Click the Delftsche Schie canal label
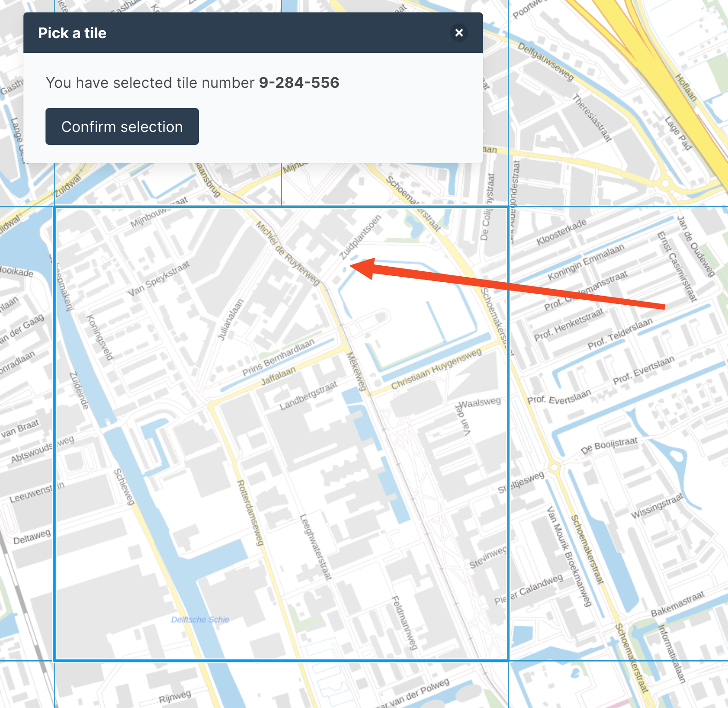 tap(200, 620)
